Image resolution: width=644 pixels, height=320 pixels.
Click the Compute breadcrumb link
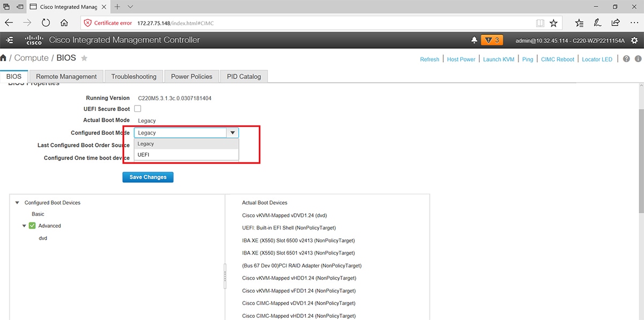click(31, 58)
